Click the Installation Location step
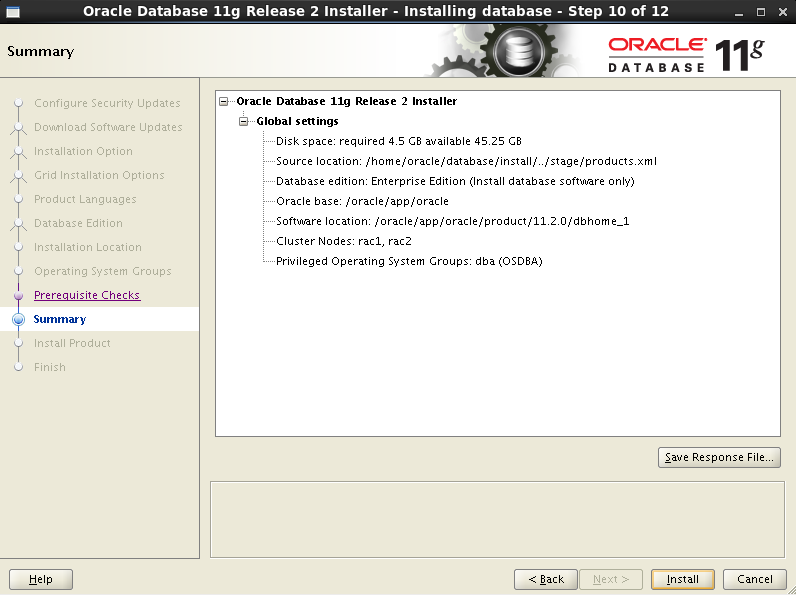796x595 pixels. [x=88, y=247]
